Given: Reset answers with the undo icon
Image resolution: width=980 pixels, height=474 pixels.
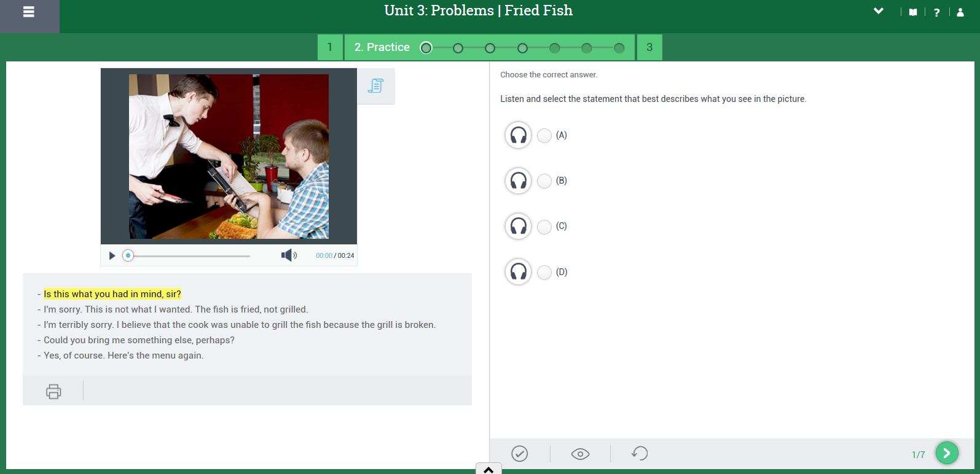Looking at the screenshot, I should click(x=640, y=454).
